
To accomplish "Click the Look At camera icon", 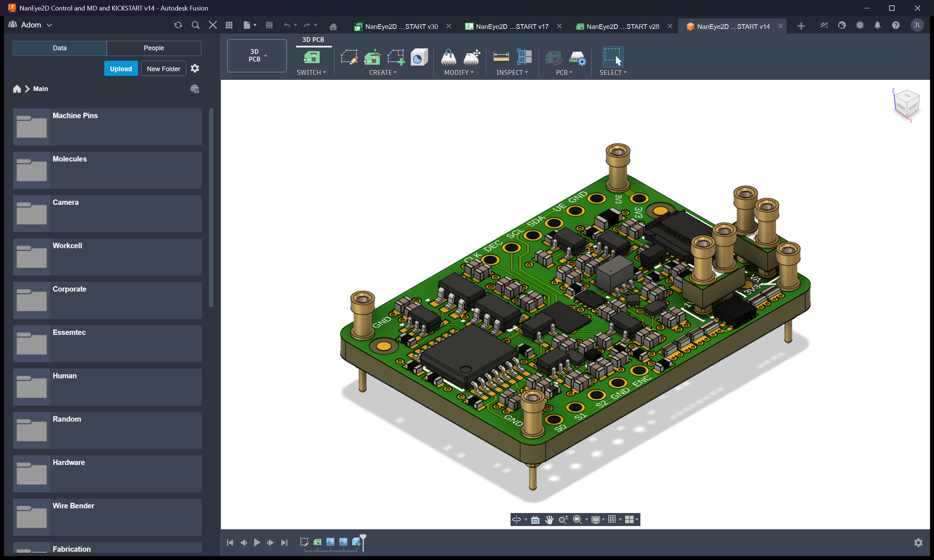I will click(x=535, y=519).
